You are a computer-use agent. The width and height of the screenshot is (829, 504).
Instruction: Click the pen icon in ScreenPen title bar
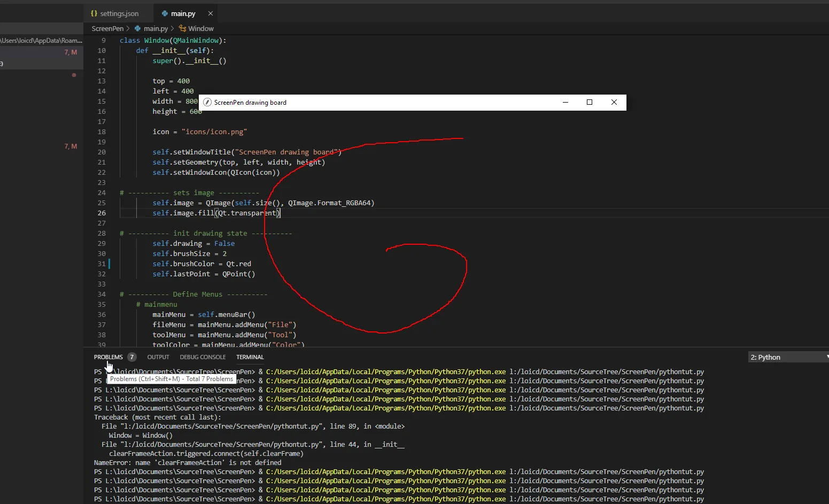(x=207, y=103)
